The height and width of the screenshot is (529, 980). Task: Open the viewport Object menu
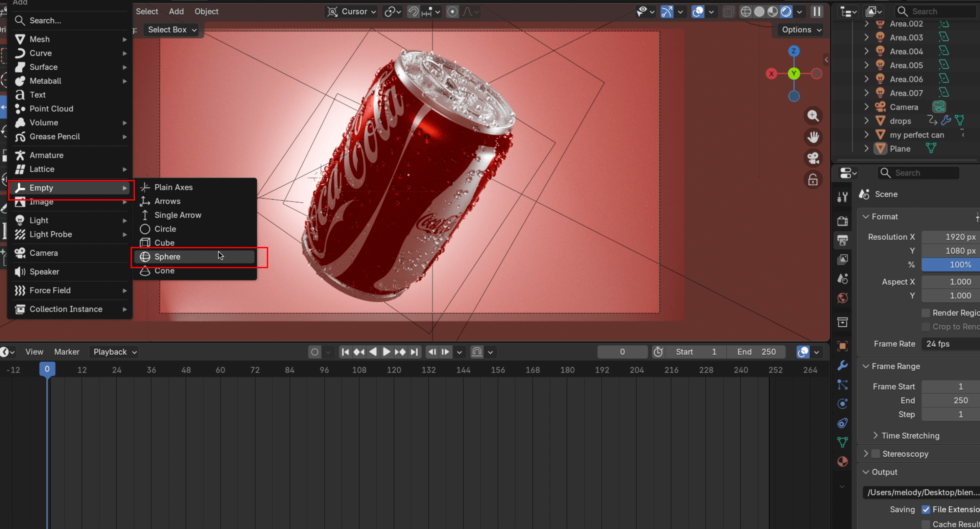click(x=206, y=12)
